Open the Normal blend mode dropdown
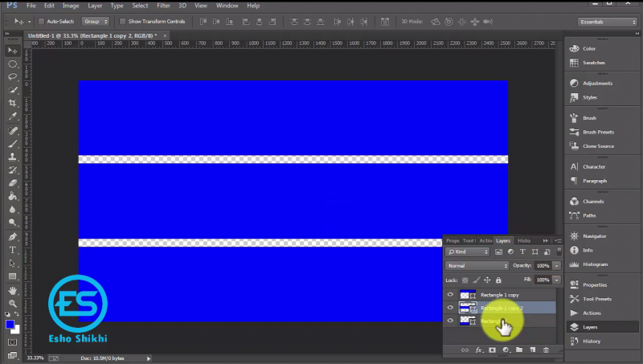The width and height of the screenshot is (643, 364). pos(477,265)
